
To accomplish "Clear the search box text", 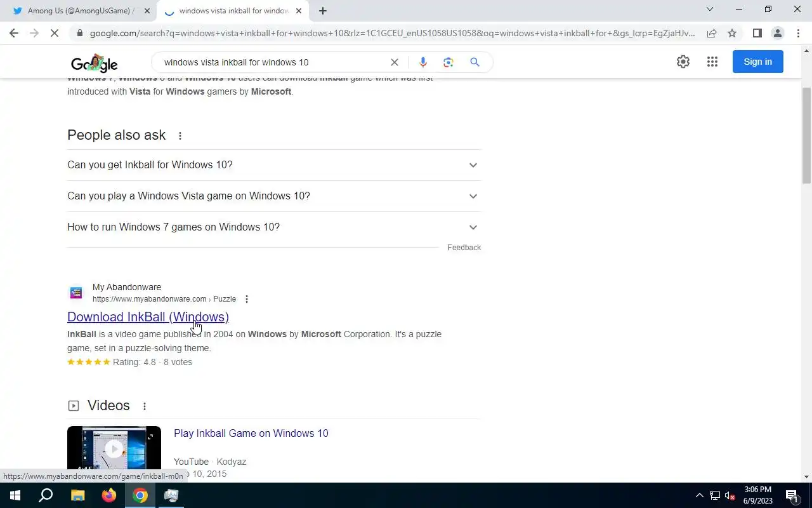I will point(395,62).
